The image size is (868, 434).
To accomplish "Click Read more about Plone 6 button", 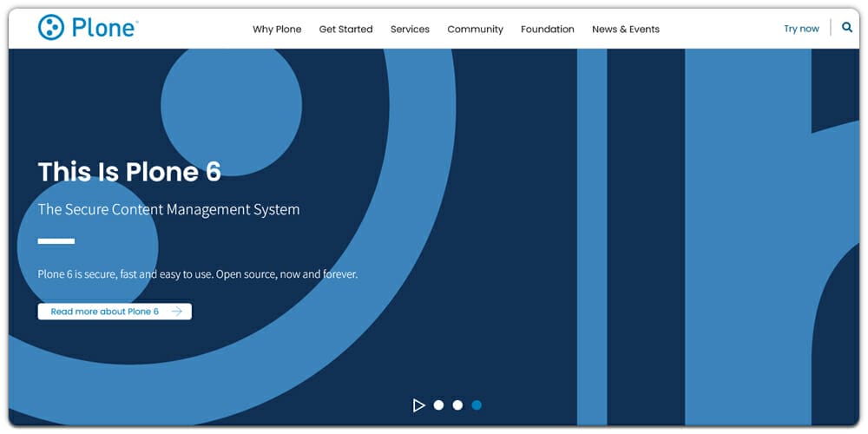I will click(x=115, y=312).
